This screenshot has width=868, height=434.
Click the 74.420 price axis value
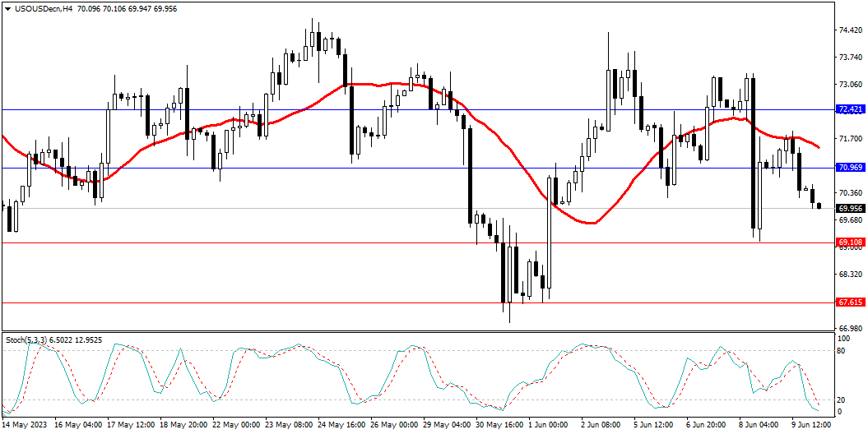850,30
